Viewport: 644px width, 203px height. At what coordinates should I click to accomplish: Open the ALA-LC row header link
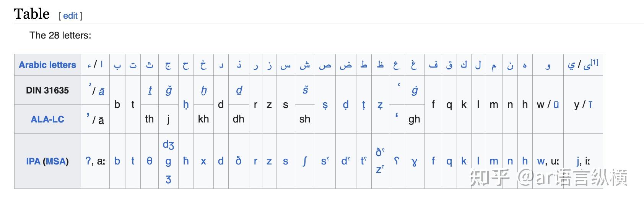pos(47,119)
